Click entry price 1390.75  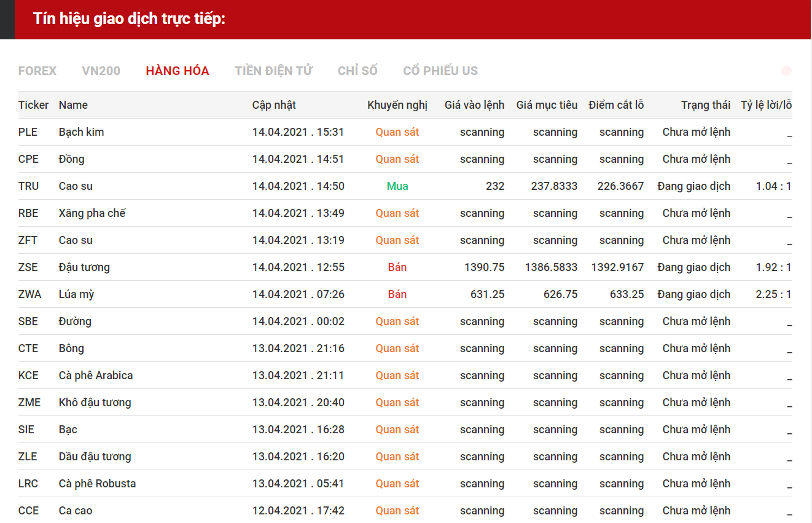pyautogui.click(x=485, y=267)
